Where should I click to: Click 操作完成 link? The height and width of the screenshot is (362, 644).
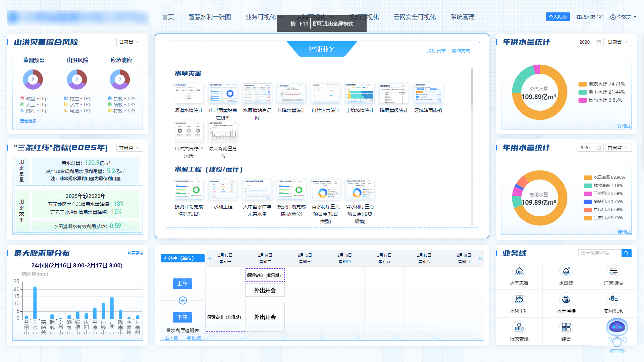461,51
